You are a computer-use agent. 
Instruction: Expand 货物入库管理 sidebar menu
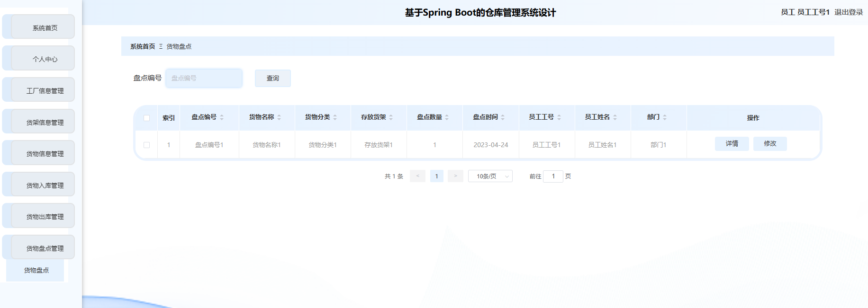[43, 185]
